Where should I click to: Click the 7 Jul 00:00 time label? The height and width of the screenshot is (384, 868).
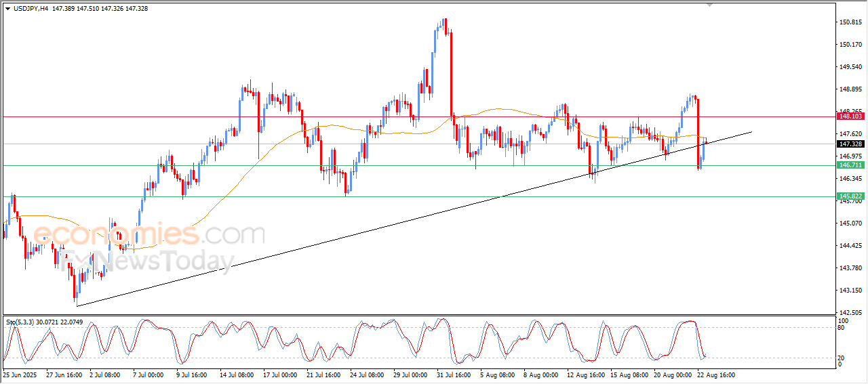(149, 375)
